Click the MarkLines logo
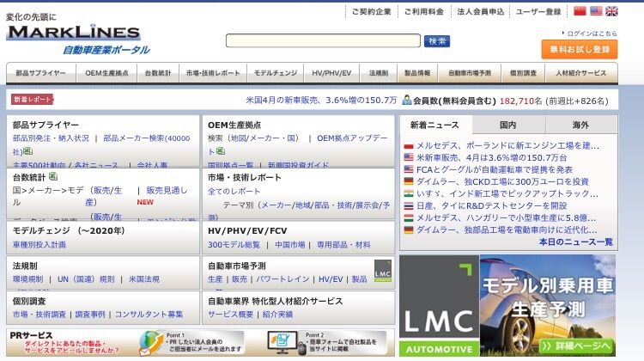This screenshot has height=361, width=644. 74,33
